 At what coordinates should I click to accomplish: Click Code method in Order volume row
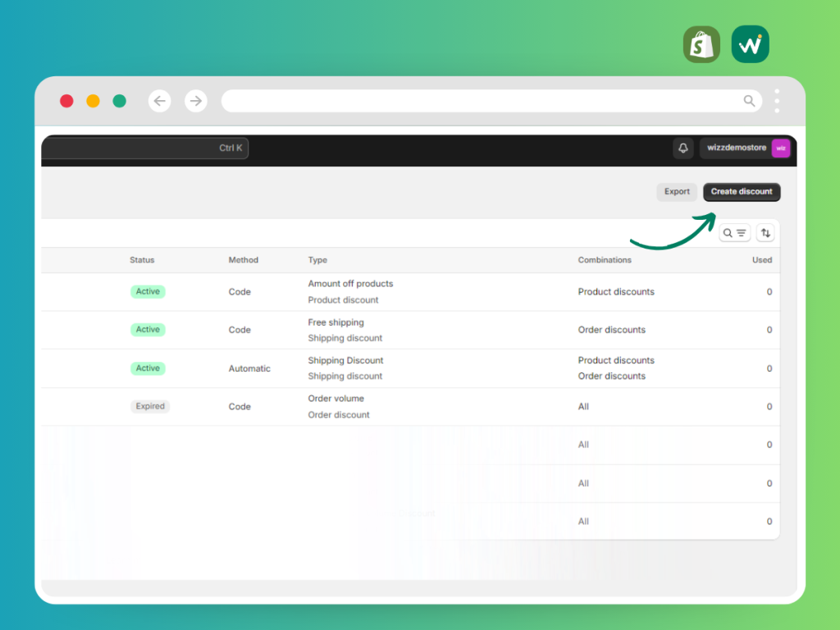(x=240, y=407)
